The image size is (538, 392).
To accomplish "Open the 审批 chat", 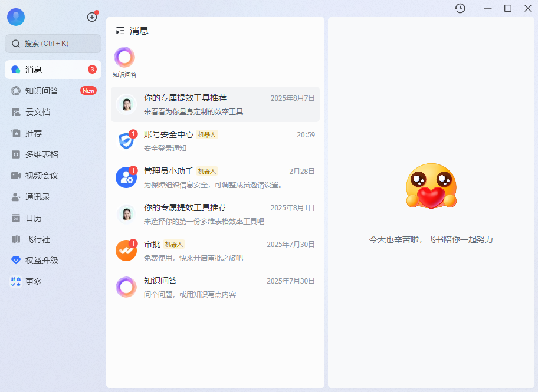I will coord(215,251).
